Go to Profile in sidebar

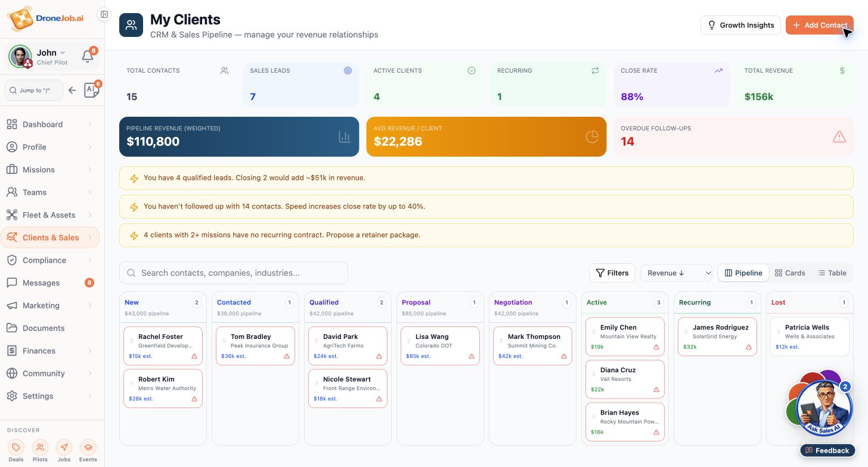(x=50, y=147)
